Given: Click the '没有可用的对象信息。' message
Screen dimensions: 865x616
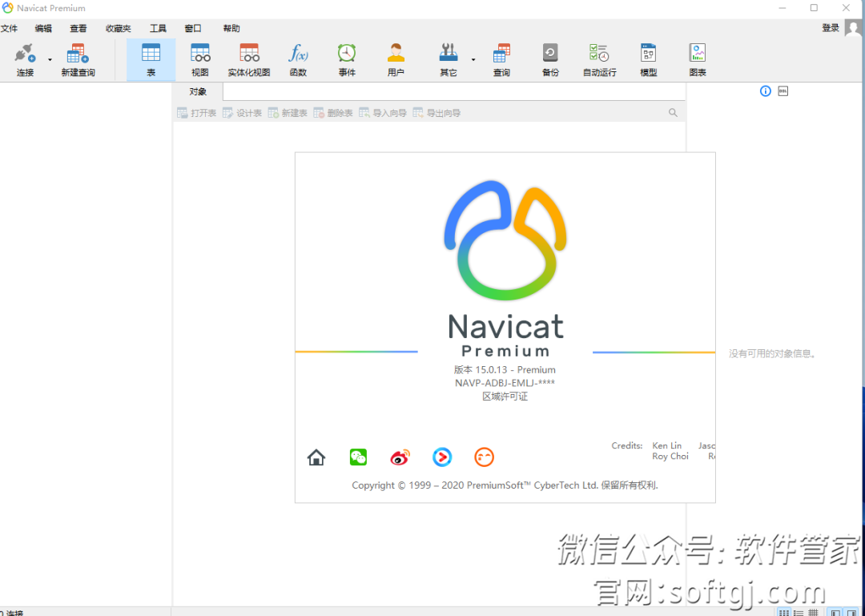Looking at the screenshot, I should point(772,354).
